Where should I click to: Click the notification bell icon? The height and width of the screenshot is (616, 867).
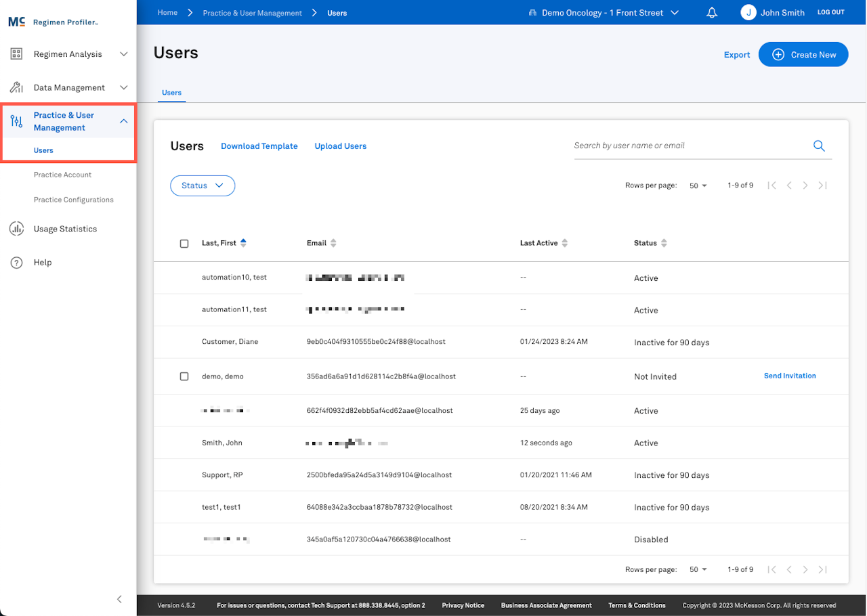click(x=712, y=13)
